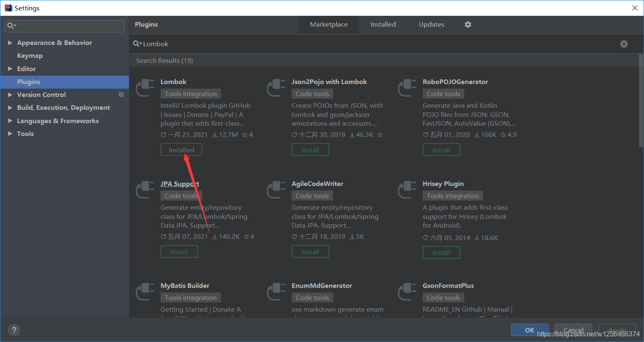This screenshot has width=644, height=342.
Task: Select the MyBatis Builder plugin icon
Action: click(x=145, y=291)
